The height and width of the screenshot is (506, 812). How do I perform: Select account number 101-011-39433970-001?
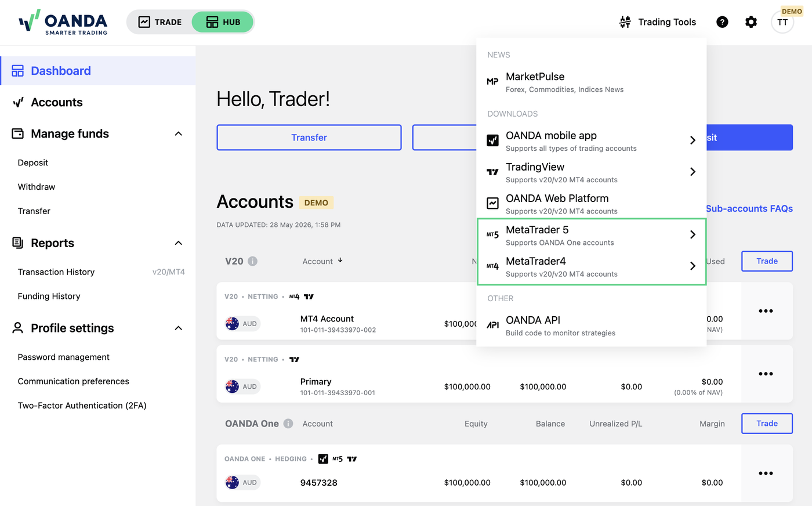point(338,393)
